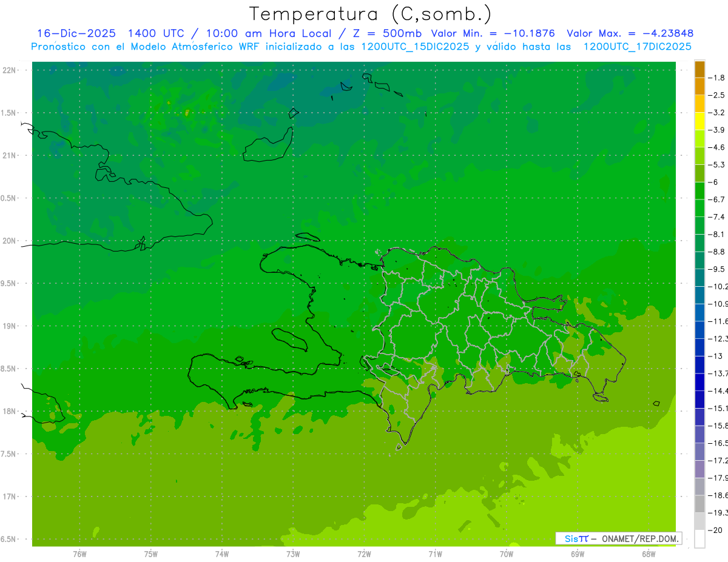Click the latitude label "22N"
Viewport: 728px width, 562px height.
click(9, 70)
